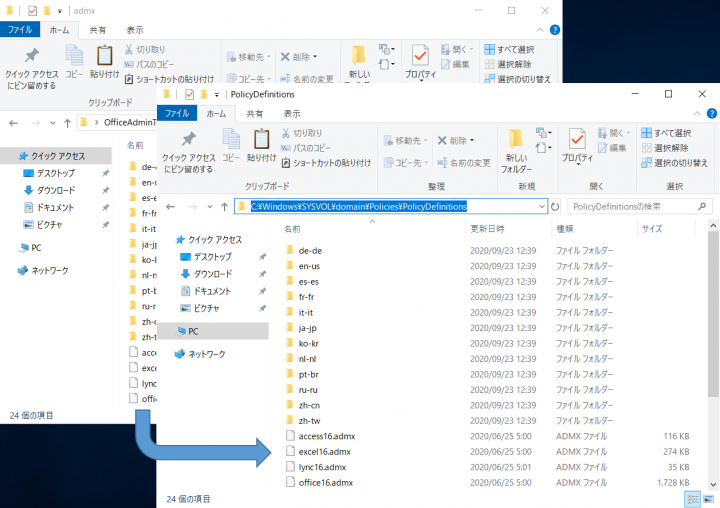The image size is (720, 508).
Task: Sort by 更新日時 column
Action: pos(487,229)
